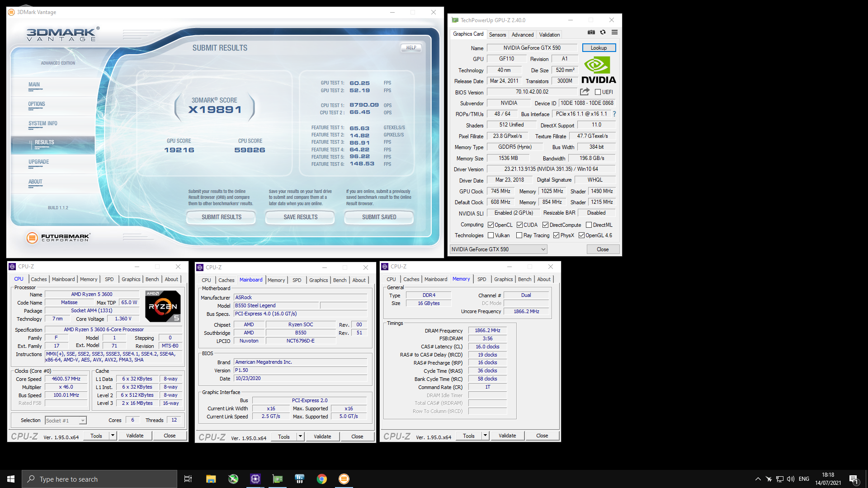Show hidden system tray icons
Image resolution: width=868 pixels, height=488 pixels.
[758, 479]
